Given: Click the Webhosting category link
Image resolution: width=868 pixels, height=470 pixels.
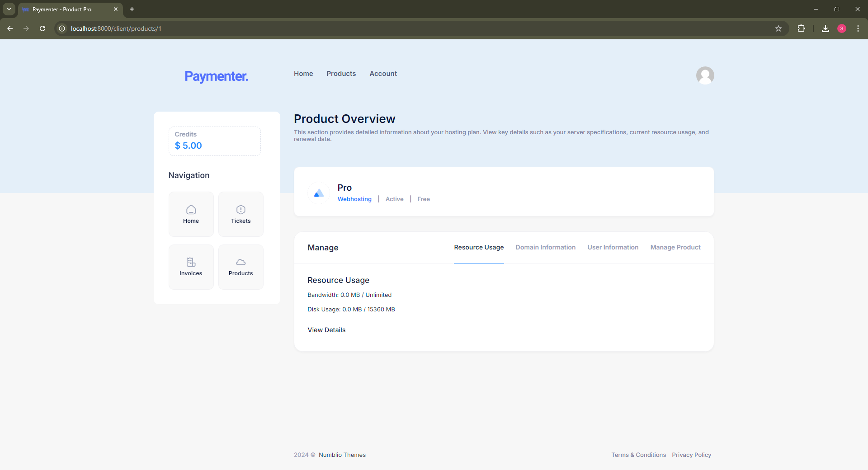Looking at the screenshot, I should (354, 199).
